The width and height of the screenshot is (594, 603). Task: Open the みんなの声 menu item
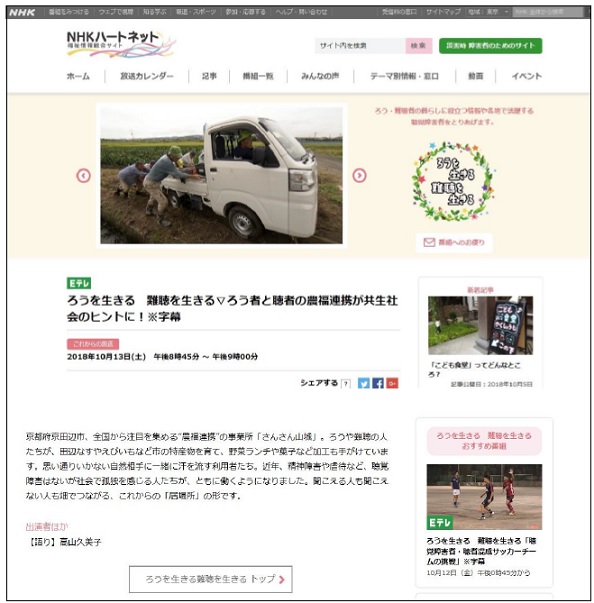320,76
